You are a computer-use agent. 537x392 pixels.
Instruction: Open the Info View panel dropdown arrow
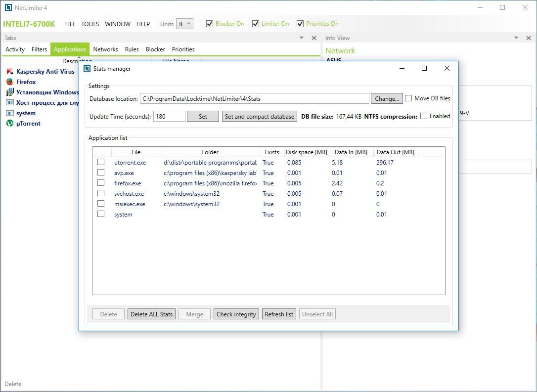pos(516,38)
